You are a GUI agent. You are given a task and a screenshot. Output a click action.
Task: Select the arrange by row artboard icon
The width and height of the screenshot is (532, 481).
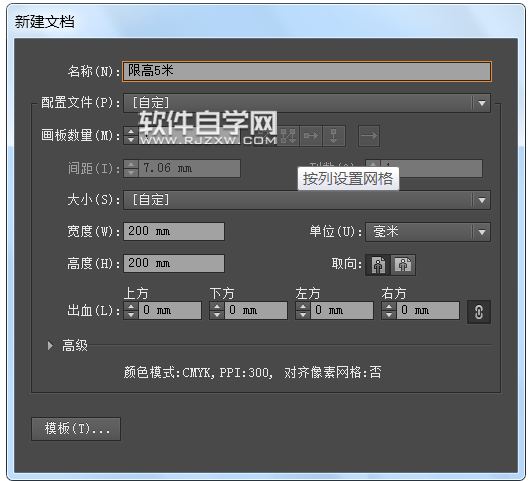pyautogui.click(x=311, y=136)
